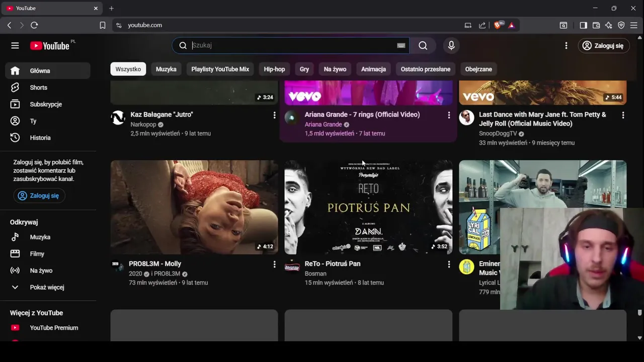This screenshot has width=644, height=362.
Task: Expand Pokaż więcej in sidebar
Action: pos(48,288)
